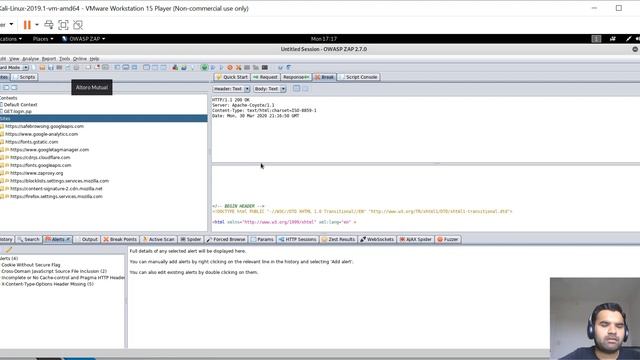
Task: Click the pen icon in Kali top bar
Action: coord(628,39)
